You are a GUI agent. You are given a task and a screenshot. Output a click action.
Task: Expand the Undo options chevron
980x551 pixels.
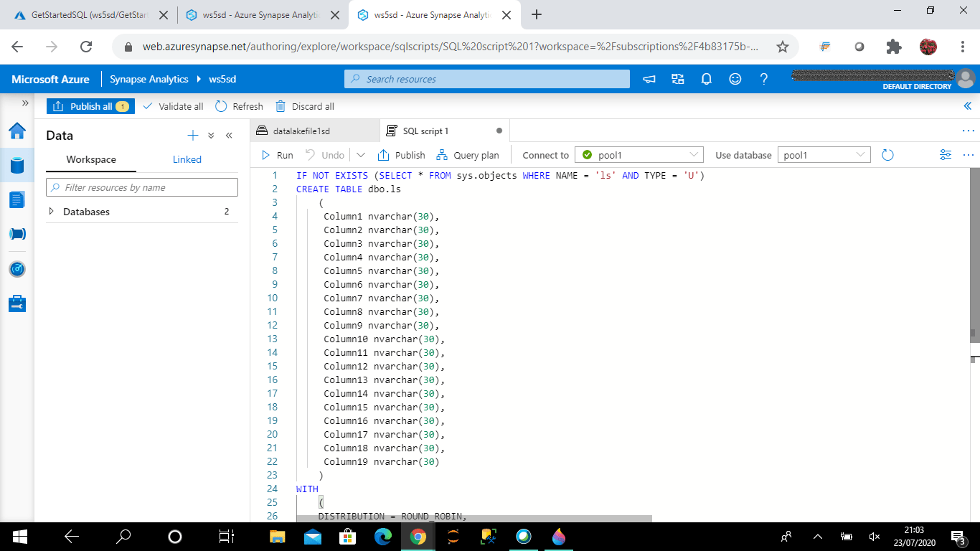360,155
